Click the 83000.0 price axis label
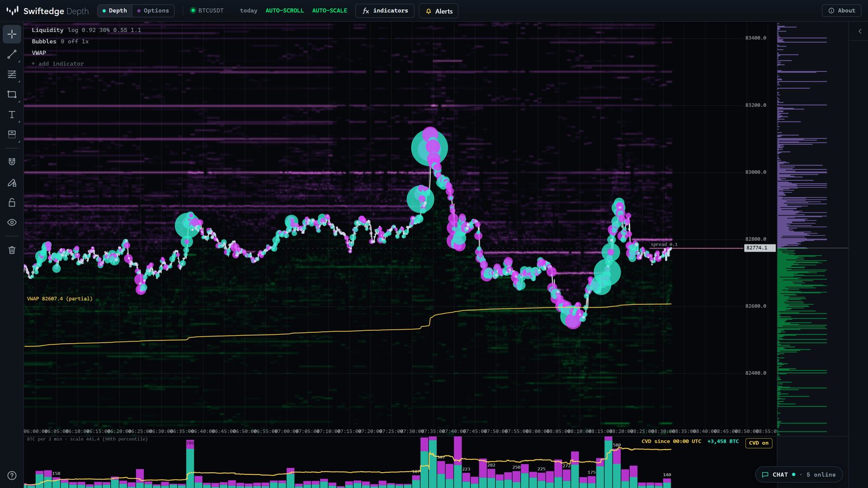Image resolution: width=868 pixels, height=488 pixels. click(x=756, y=172)
